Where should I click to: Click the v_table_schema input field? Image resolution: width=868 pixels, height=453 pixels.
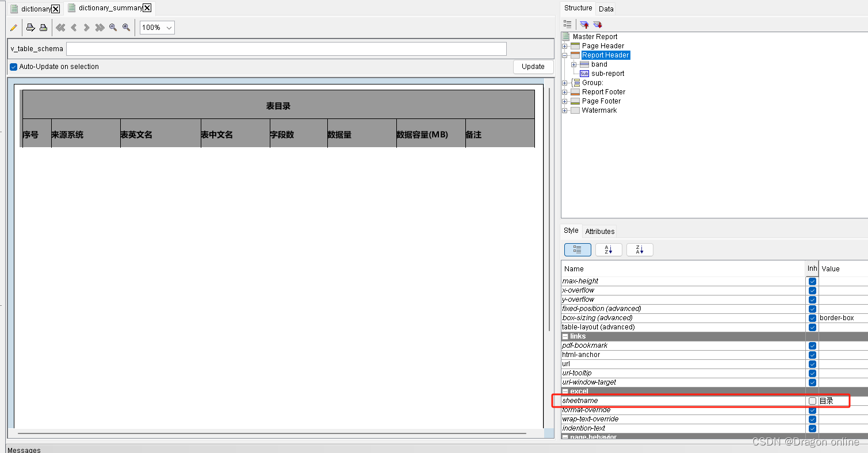tap(286, 49)
